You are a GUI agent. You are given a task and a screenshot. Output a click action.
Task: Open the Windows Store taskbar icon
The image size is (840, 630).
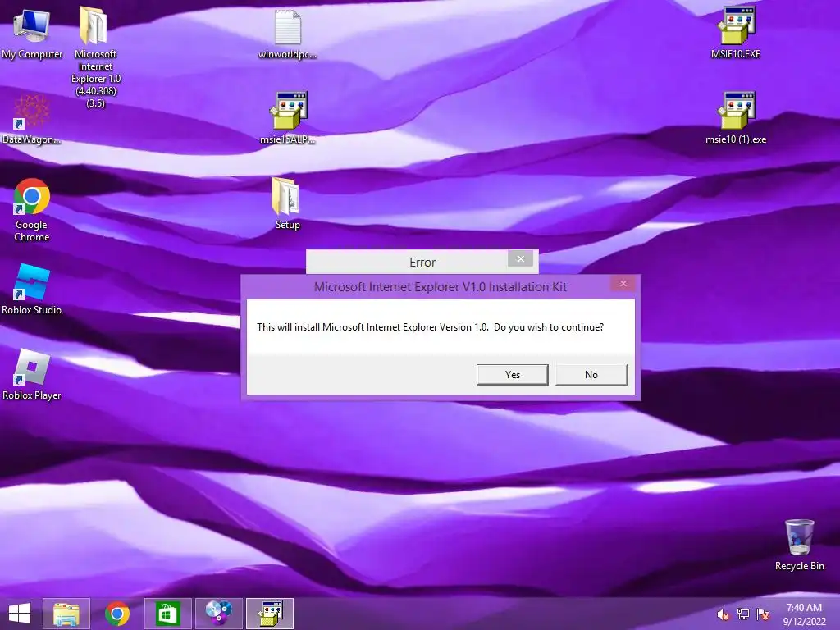coord(167,614)
